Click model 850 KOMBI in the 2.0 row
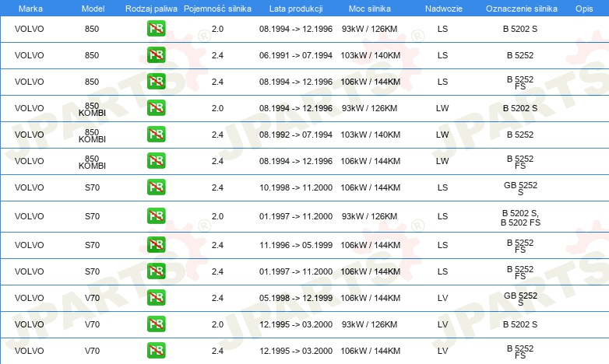Image resolution: width=609 pixels, height=364 pixels. pyautogui.click(x=92, y=109)
